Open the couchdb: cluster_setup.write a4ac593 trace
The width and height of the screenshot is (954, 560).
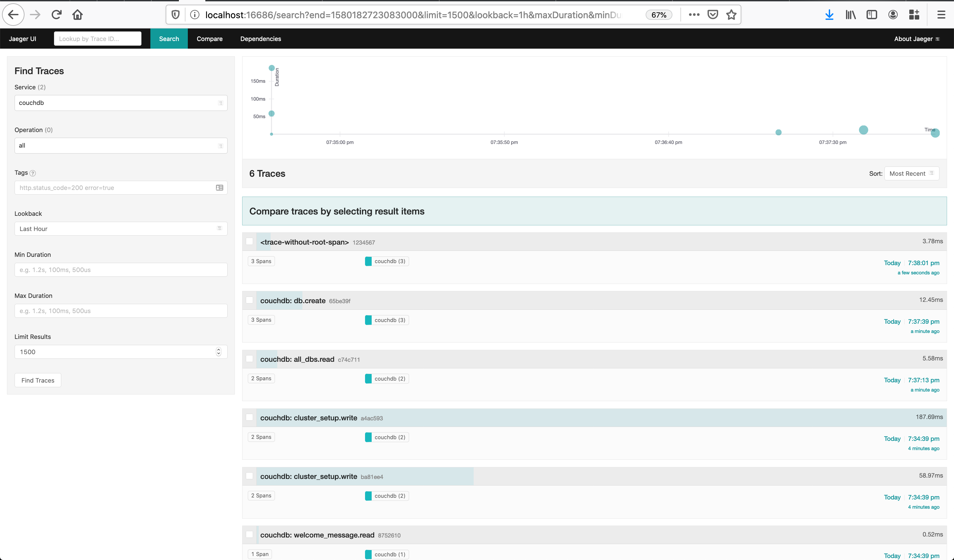pos(308,418)
